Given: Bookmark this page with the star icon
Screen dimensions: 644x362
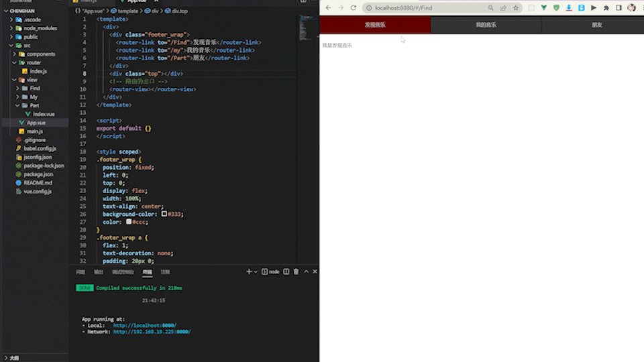Looking at the screenshot, I should tap(516, 8).
